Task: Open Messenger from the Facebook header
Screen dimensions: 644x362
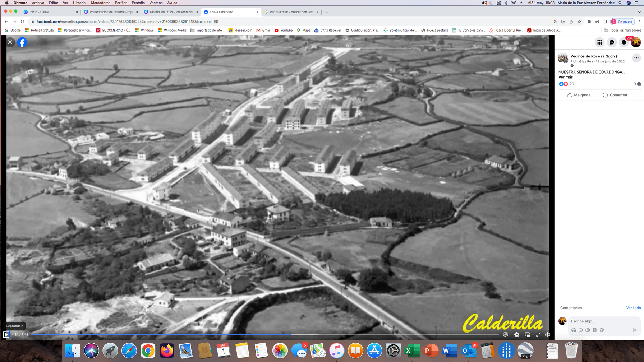Action: tap(612, 42)
